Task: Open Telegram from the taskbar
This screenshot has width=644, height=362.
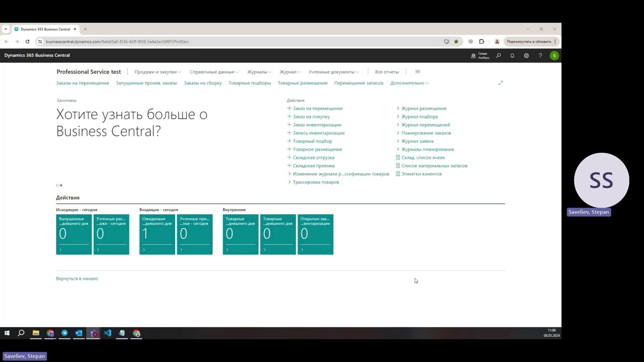Action: [x=64, y=333]
